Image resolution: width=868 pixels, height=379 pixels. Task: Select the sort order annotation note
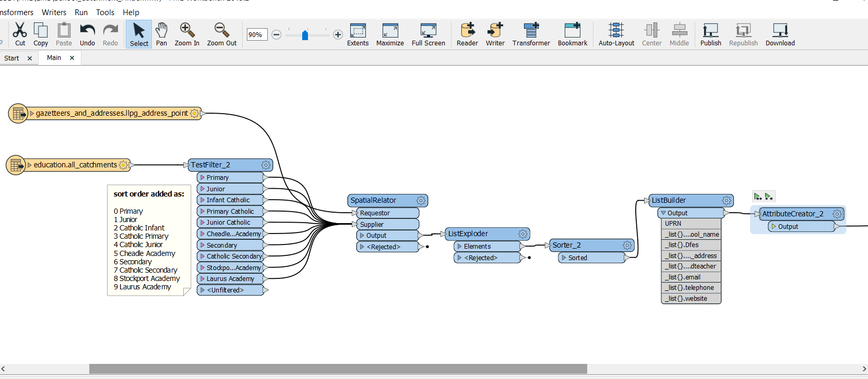pos(149,240)
